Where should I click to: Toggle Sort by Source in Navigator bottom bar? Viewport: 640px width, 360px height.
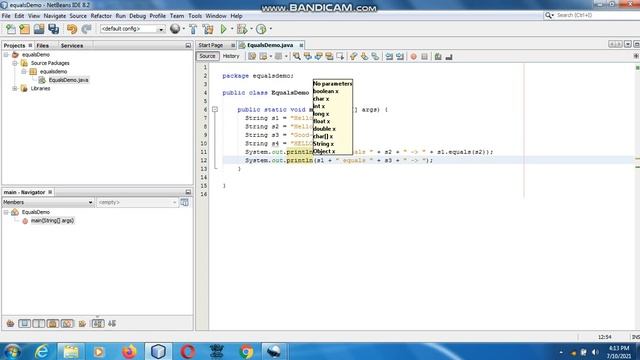(112, 324)
